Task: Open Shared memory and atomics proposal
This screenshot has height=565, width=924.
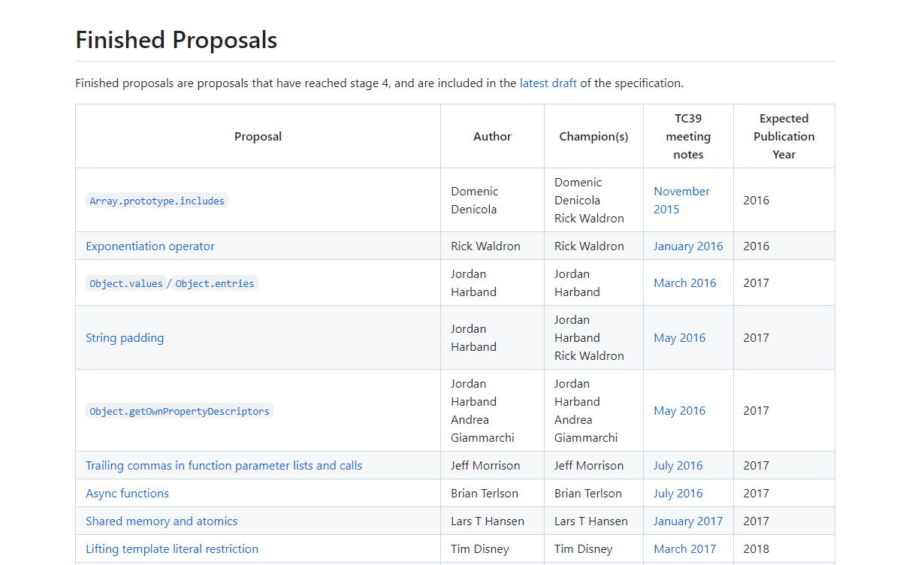Action: click(161, 521)
